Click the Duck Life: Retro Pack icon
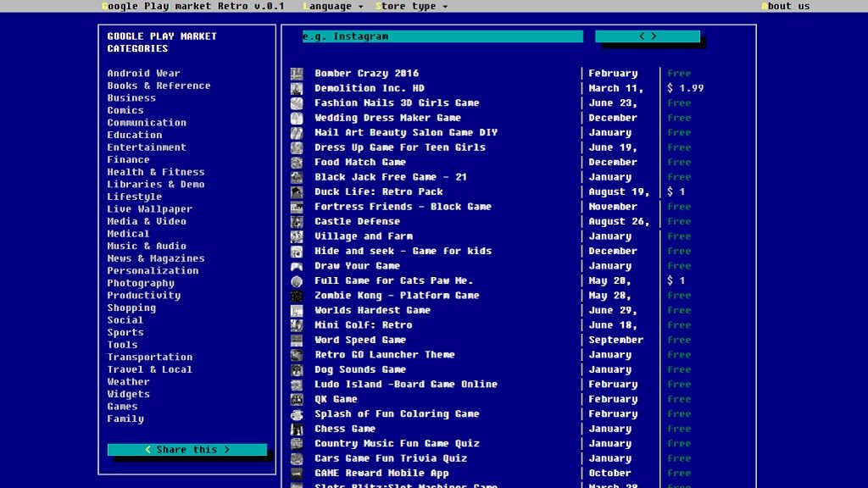The width and height of the screenshot is (868, 488). click(297, 192)
